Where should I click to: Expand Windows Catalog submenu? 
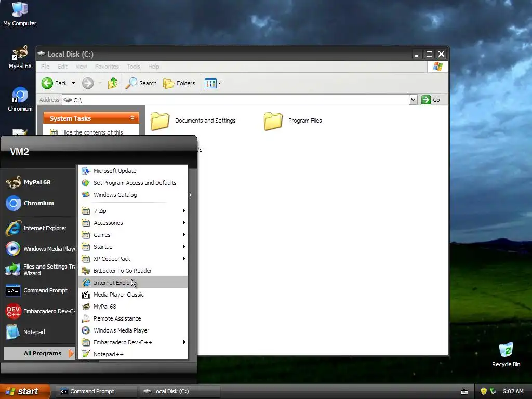point(133,195)
